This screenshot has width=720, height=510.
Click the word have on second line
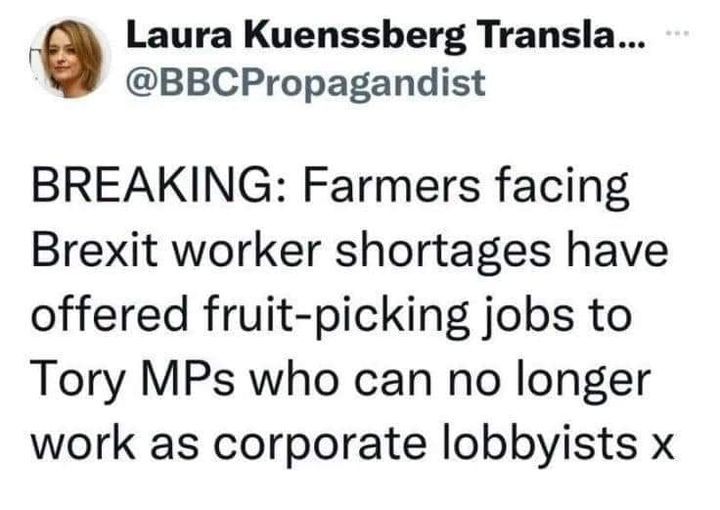[x=618, y=251]
